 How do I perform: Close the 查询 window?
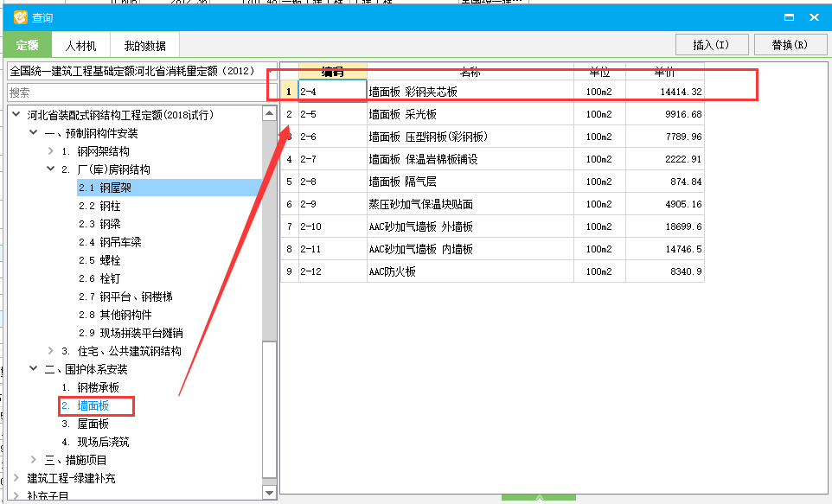click(815, 17)
